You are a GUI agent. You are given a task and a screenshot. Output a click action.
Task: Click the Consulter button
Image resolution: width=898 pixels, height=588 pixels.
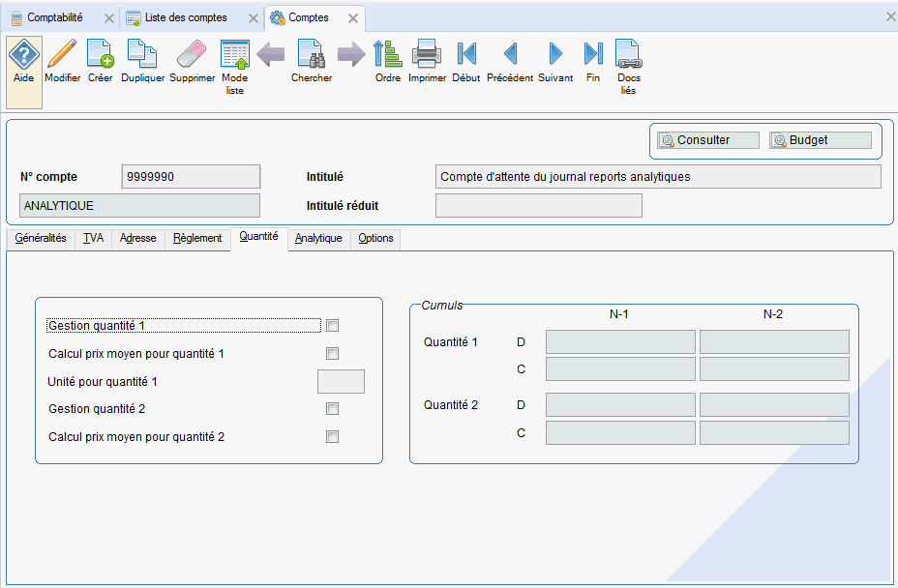pos(708,140)
